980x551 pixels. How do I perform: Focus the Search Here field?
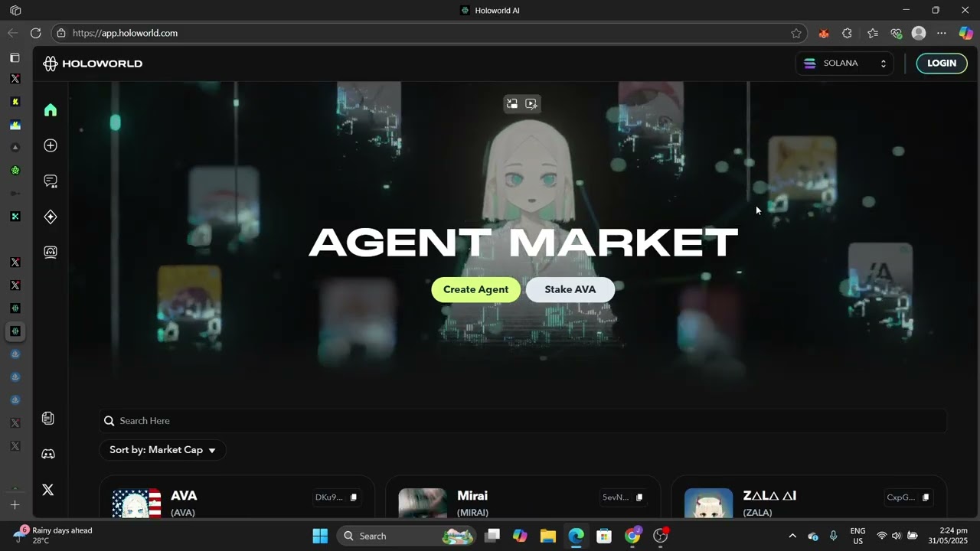point(523,421)
